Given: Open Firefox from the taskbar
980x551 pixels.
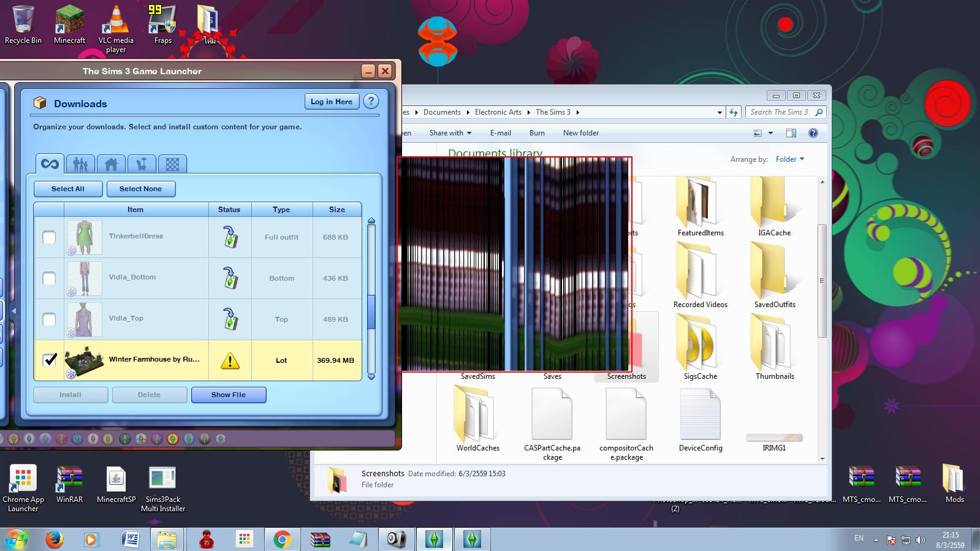Looking at the screenshot, I should click(55, 539).
